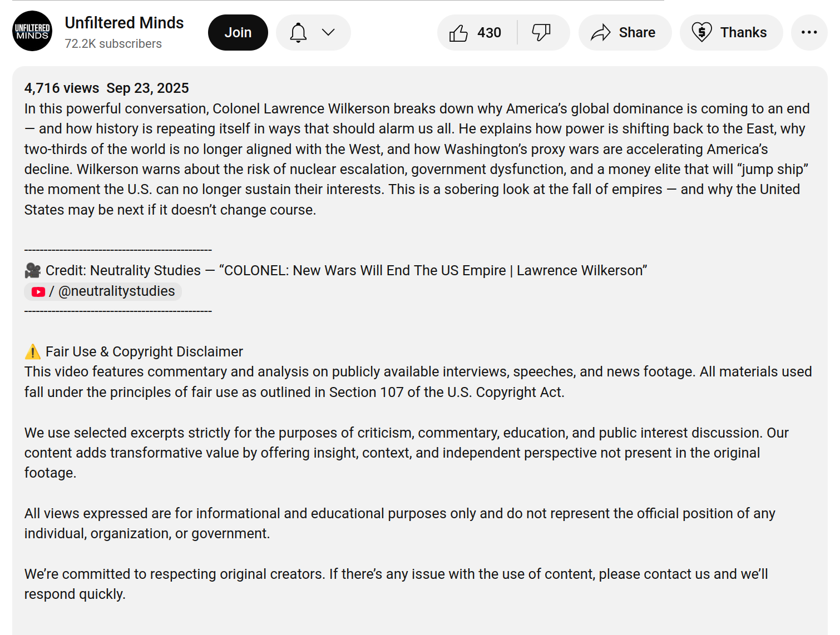840x635 pixels.
Task: Toggle the thumbs-down dislike button
Action: [541, 33]
